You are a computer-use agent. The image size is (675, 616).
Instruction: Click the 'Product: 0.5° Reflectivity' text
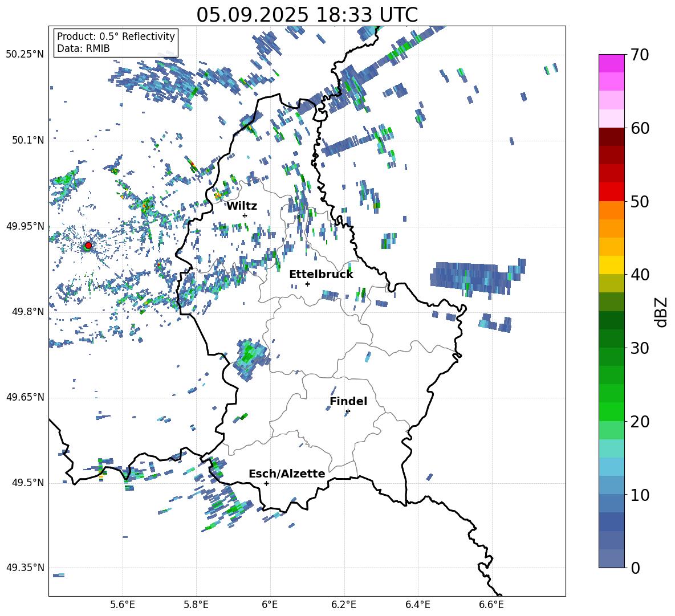pos(116,36)
